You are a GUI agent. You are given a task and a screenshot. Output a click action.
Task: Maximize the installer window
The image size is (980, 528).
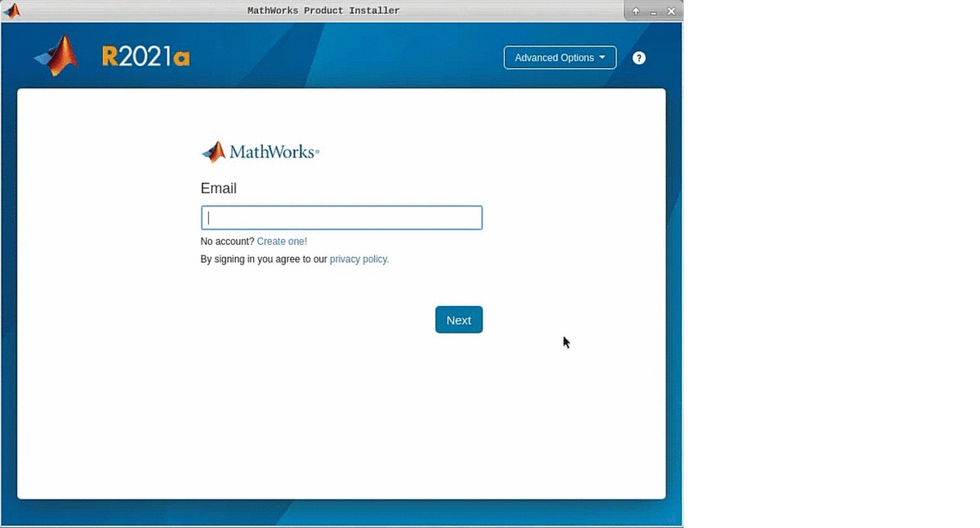click(636, 11)
